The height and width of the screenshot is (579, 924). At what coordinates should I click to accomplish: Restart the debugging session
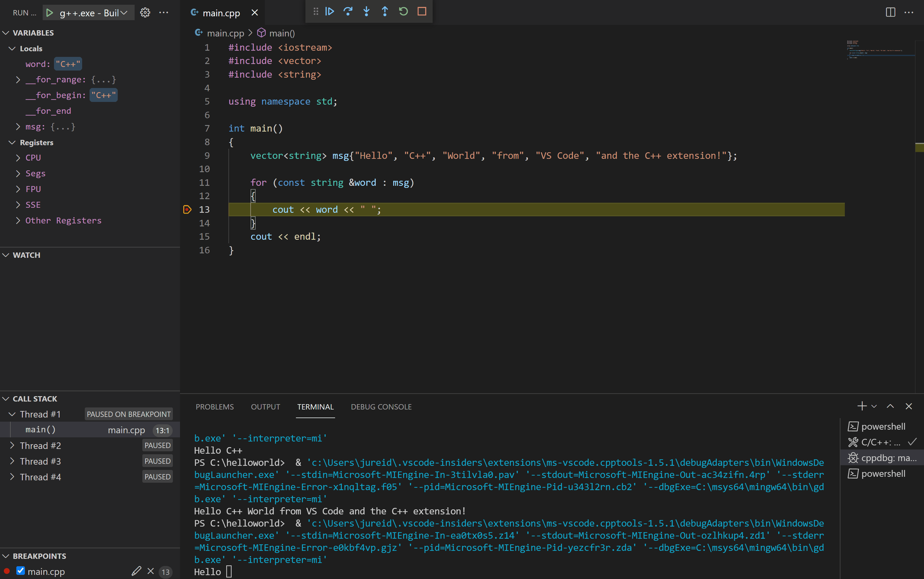403,12
